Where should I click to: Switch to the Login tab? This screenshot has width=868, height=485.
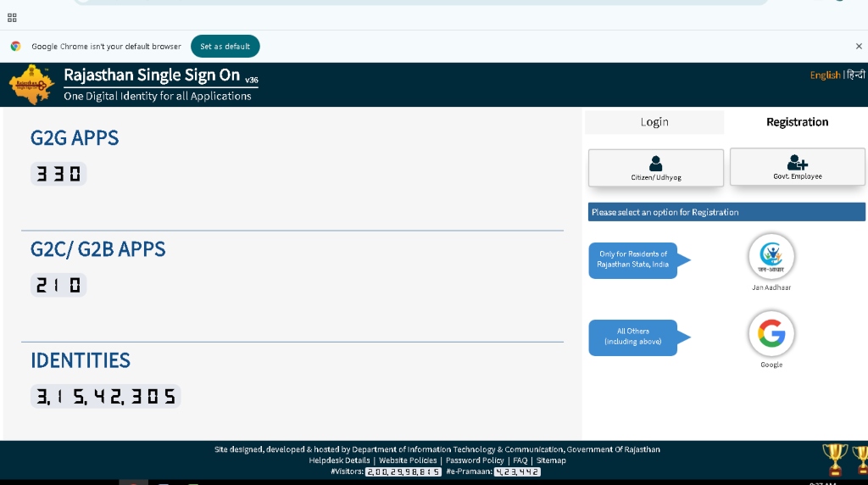coord(654,122)
